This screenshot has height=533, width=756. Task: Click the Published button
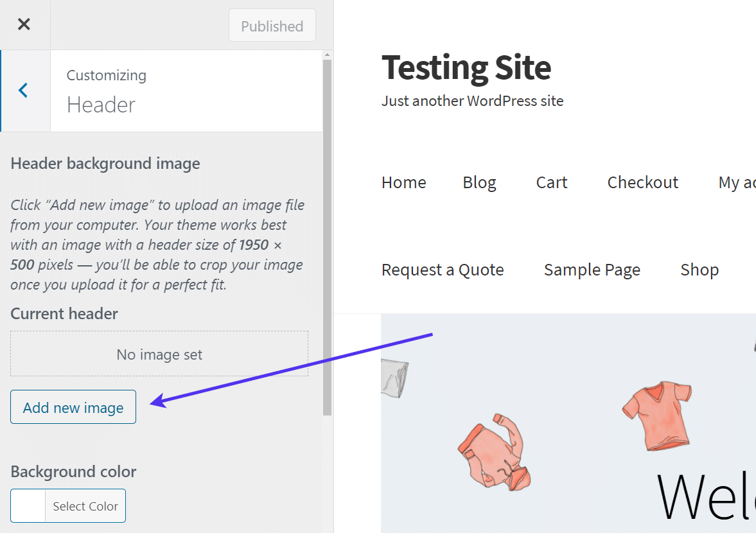tap(272, 26)
